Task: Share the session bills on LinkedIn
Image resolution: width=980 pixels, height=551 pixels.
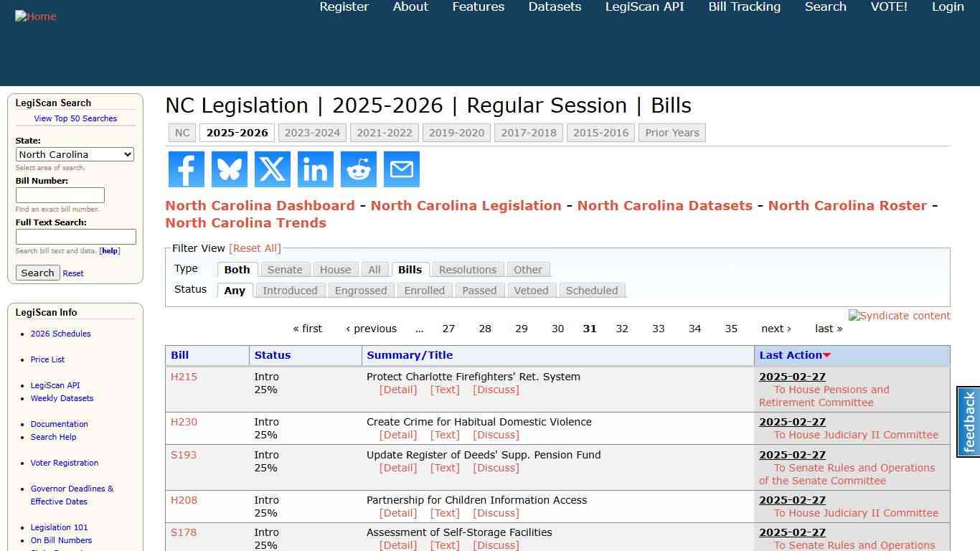Action: (315, 169)
